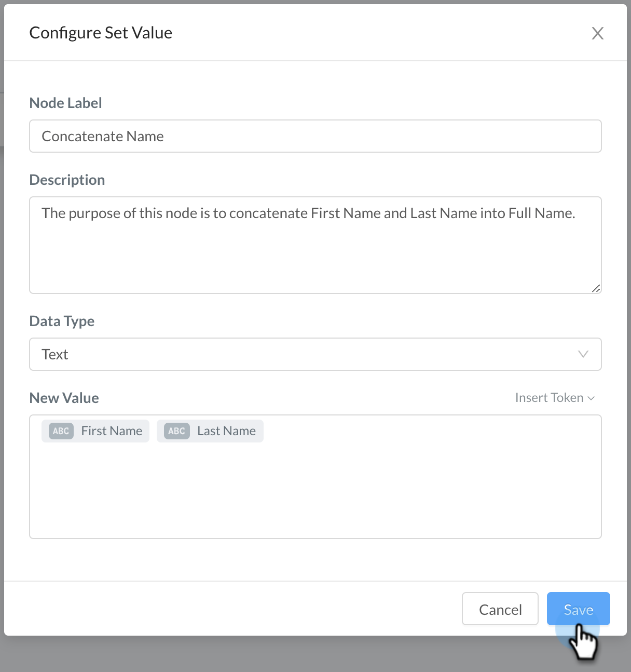Click the Description textarea resize handle
631x672 pixels.
(x=596, y=288)
